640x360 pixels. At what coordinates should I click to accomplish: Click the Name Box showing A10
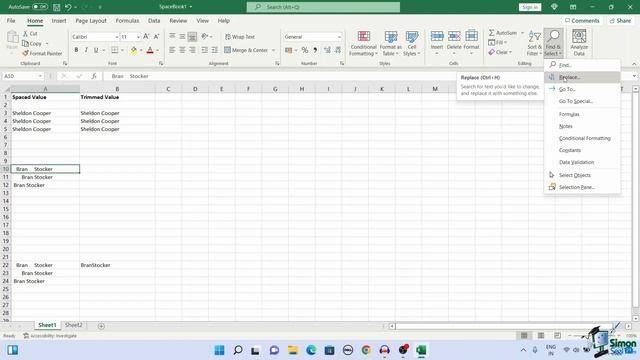(x=22, y=76)
